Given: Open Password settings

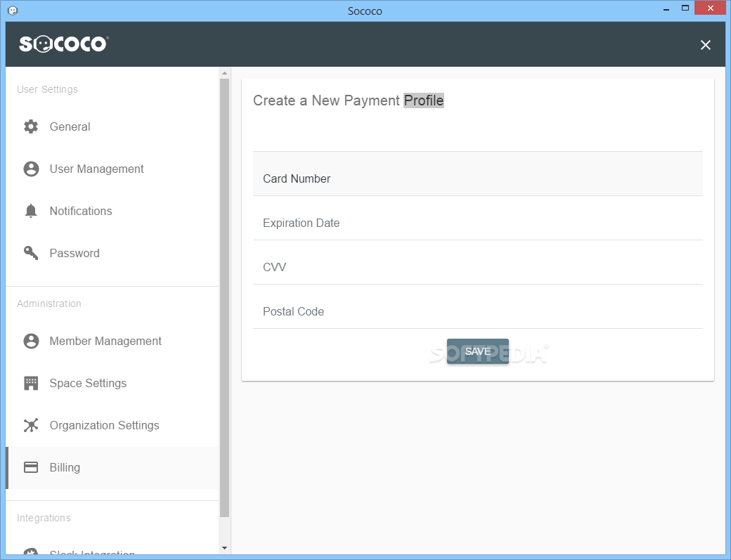Looking at the screenshot, I should point(112,253).
